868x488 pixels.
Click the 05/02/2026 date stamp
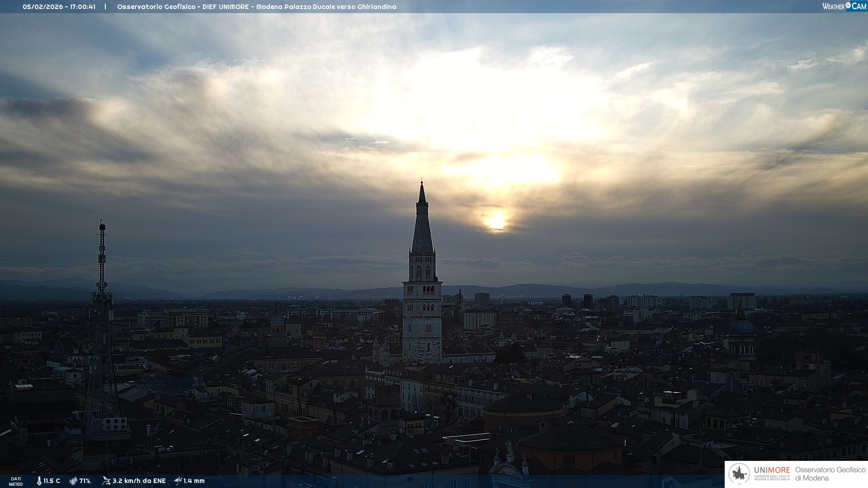click(x=43, y=7)
